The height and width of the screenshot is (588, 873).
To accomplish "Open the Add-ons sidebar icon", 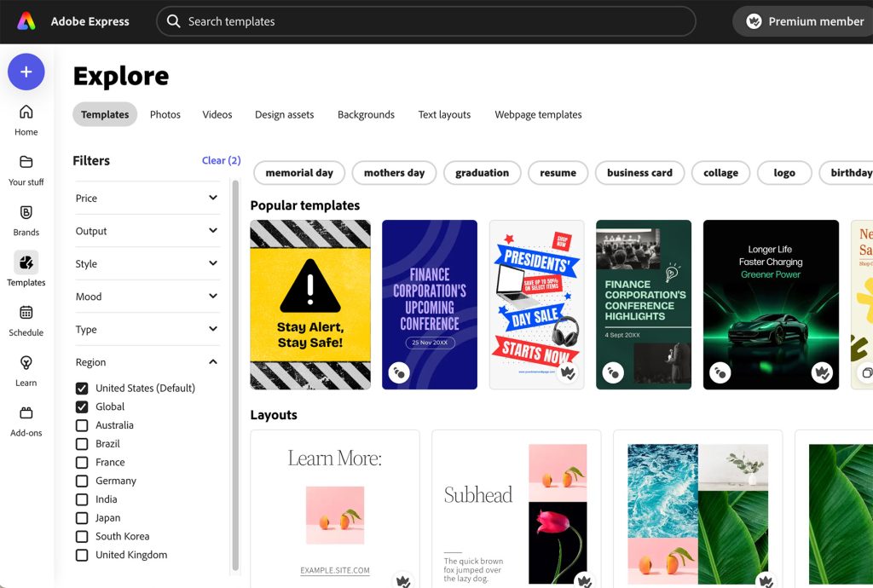I will (x=26, y=412).
